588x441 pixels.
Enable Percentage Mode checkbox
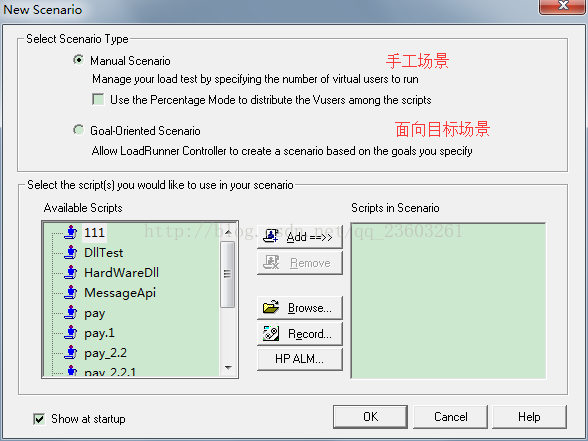pos(98,99)
